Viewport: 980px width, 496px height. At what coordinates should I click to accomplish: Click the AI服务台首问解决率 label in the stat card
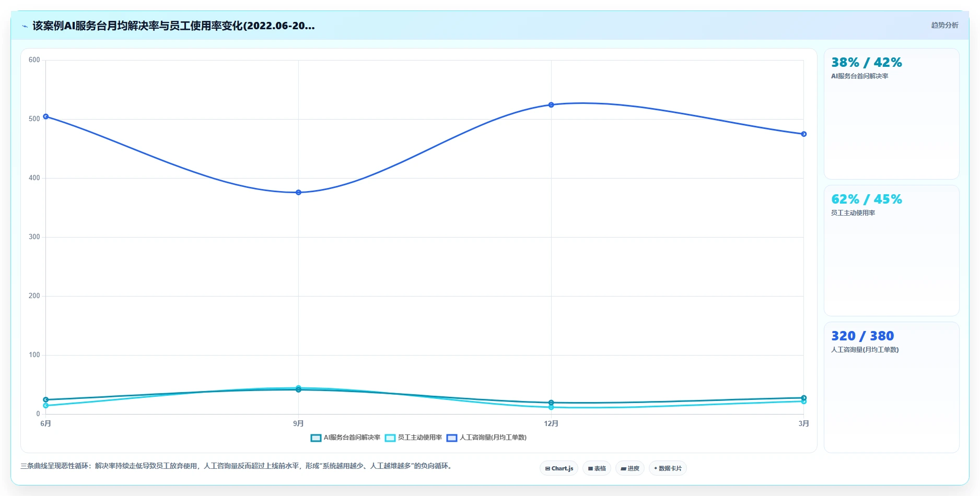click(x=860, y=76)
